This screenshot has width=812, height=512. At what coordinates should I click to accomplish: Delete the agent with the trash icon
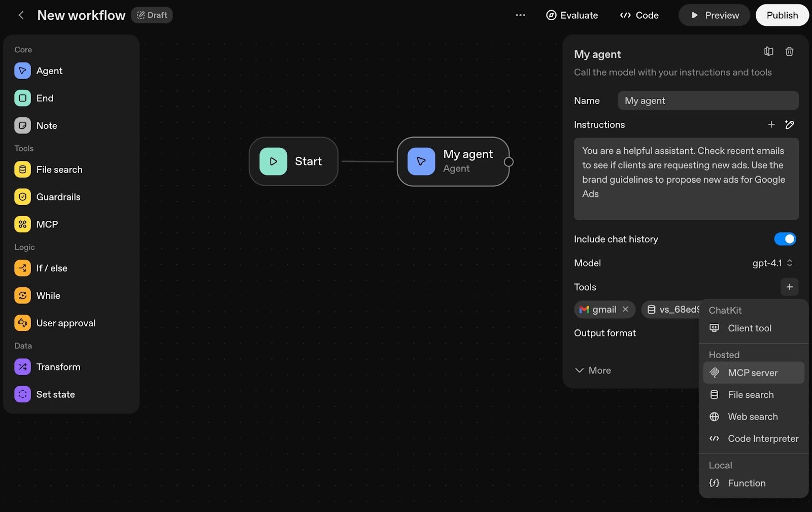[789, 51]
